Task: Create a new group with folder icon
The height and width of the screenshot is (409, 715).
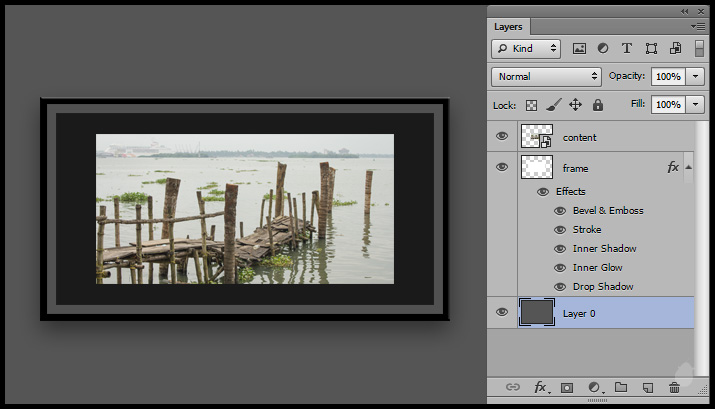Action: coord(620,387)
